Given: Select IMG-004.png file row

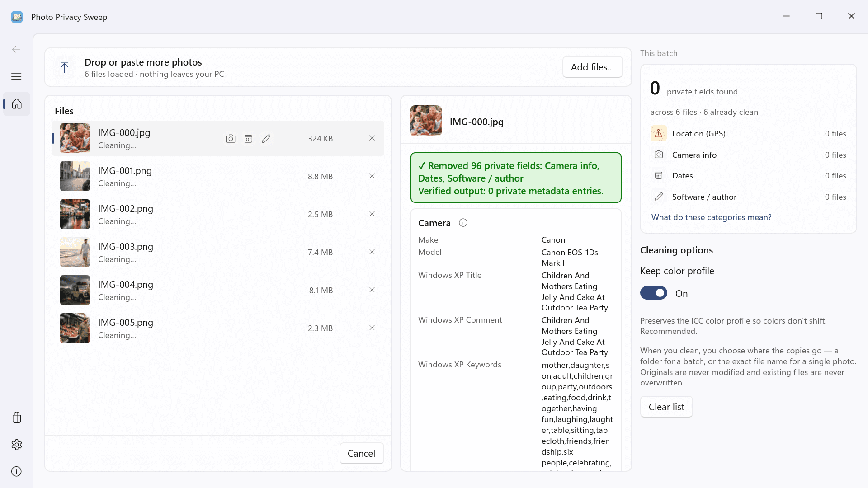Looking at the screenshot, I should coord(218,290).
